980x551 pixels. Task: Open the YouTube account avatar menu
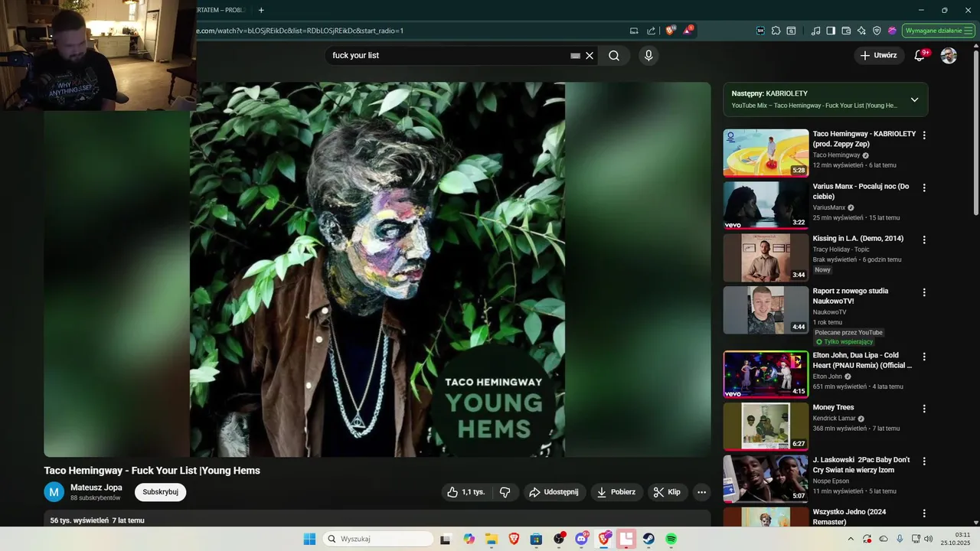tap(949, 55)
